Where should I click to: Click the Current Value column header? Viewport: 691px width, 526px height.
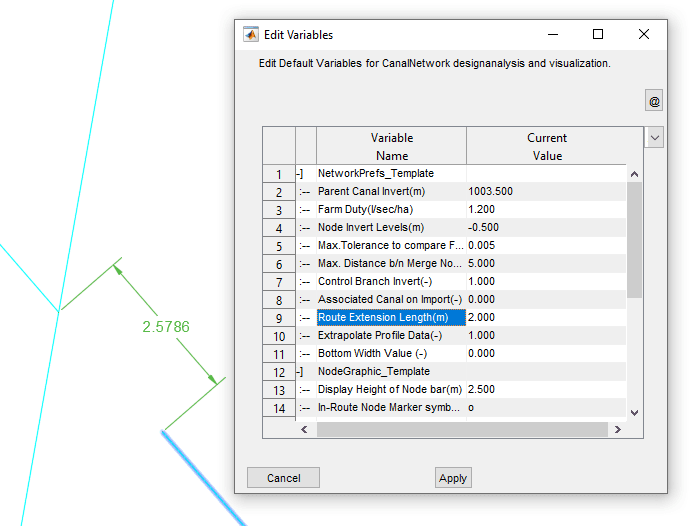pyautogui.click(x=546, y=146)
